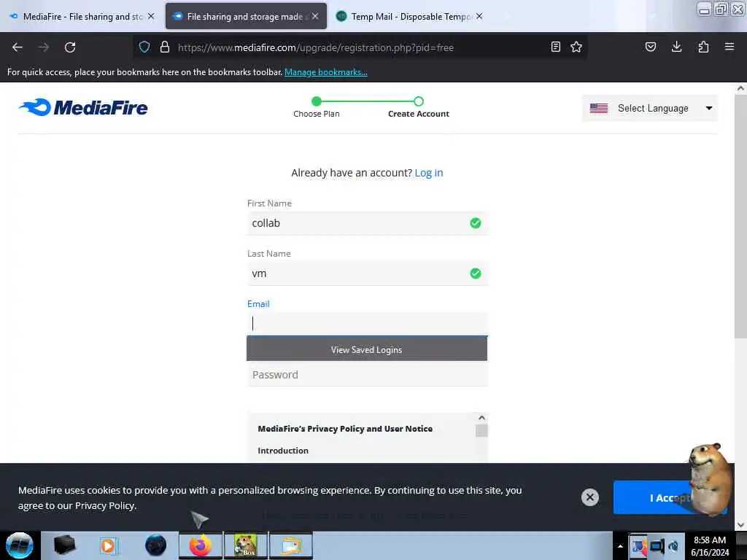Viewport: 747px width, 560px height.
Task: Reload the page with the refresh icon
Action: (70, 47)
